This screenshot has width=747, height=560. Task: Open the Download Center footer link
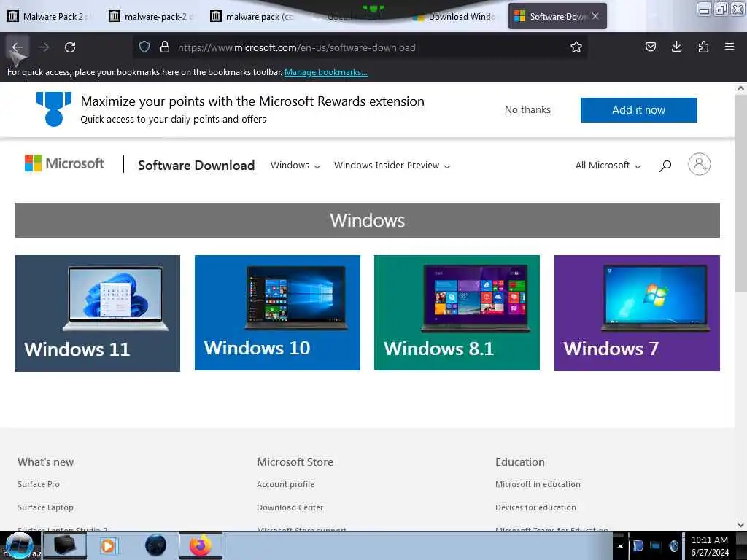pyautogui.click(x=290, y=507)
